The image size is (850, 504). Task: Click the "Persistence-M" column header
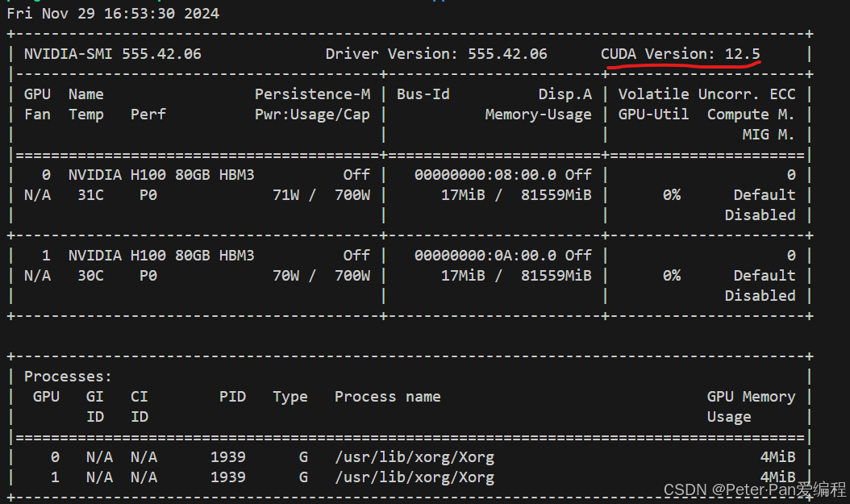[x=312, y=94]
